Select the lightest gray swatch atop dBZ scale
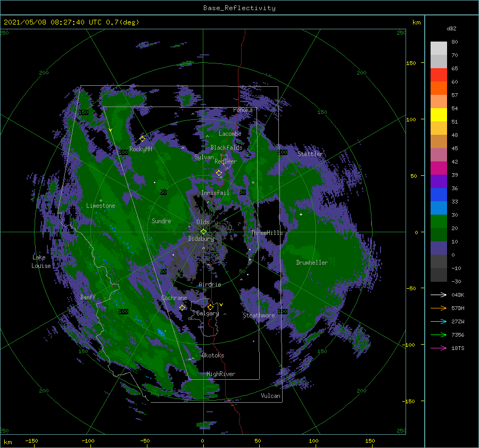 pyautogui.click(x=439, y=48)
